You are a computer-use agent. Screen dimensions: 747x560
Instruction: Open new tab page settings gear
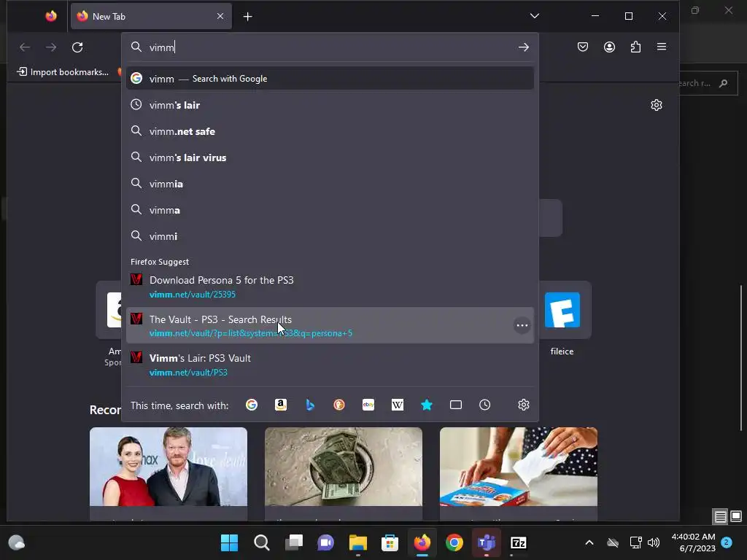pos(657,105)
